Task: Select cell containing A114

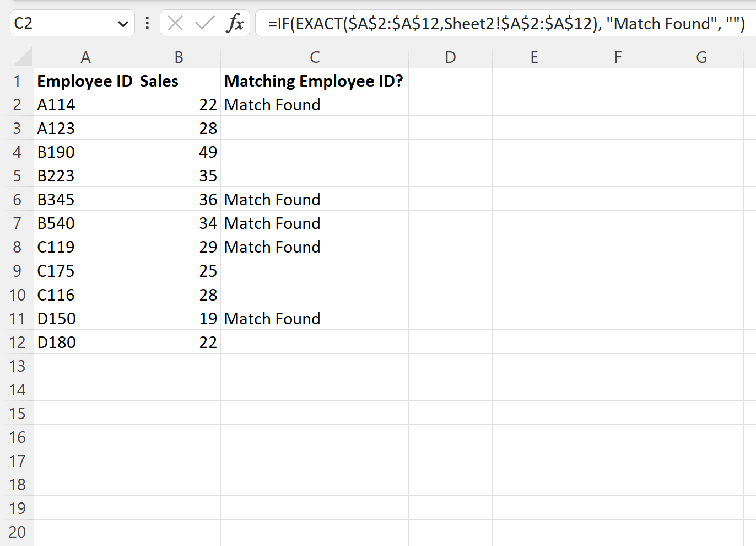Action: pyautogui.click(x=85, y=104)
